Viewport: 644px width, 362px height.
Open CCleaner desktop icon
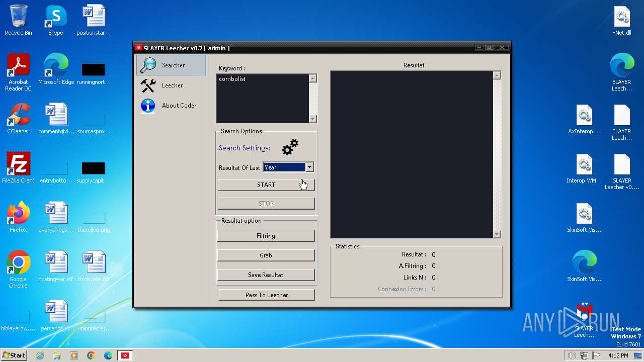[x=18, y=119]
